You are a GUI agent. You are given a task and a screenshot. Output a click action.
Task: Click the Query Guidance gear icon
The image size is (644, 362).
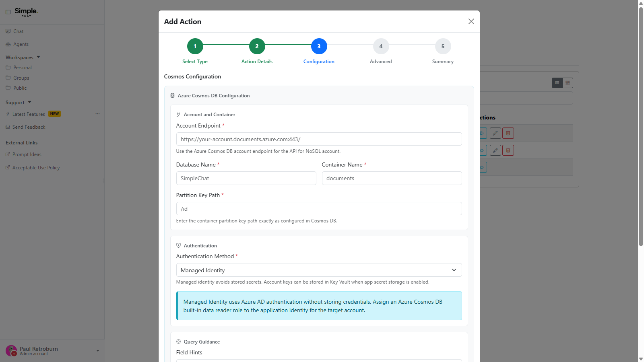(179, 341)
